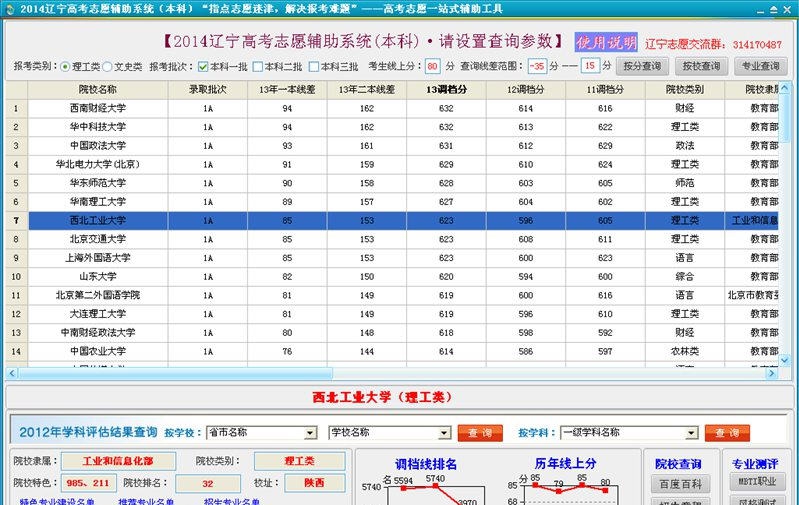This screenshot has width=799, height=505.
Task: Click the 辽宁志愿交流群 number 314170487
Action: [757, 45]
